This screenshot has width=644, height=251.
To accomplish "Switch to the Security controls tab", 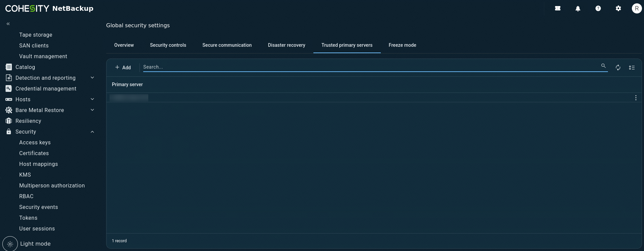I will coord(168,45).
